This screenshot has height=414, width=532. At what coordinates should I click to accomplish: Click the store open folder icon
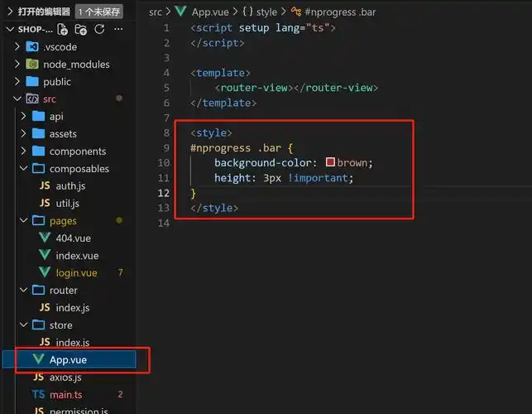38,325
